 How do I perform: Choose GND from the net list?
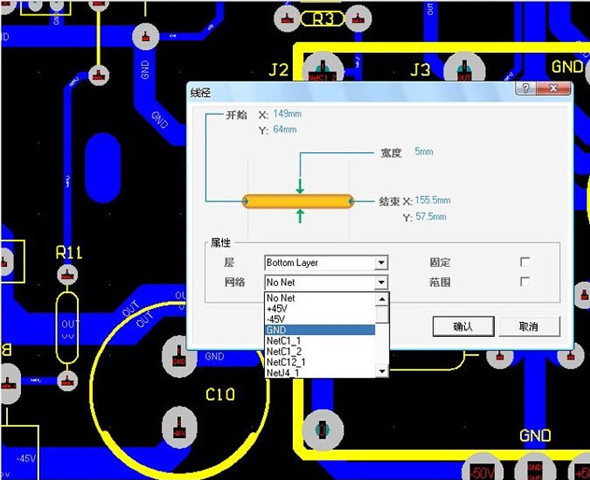tap(320, 330)
